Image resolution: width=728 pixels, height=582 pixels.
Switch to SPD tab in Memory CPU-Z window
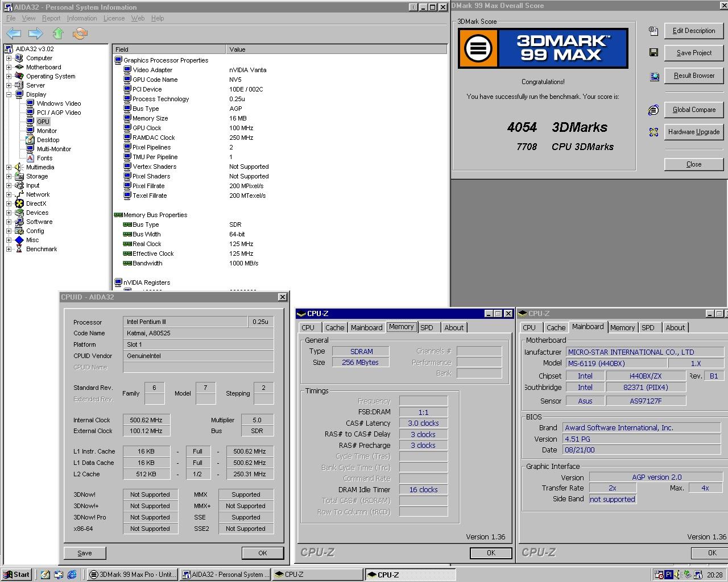[427, 327]
